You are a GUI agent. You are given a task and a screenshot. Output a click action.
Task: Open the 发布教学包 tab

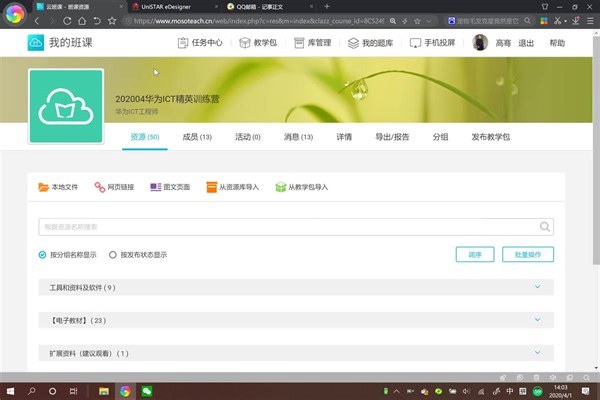coord(491,137)
